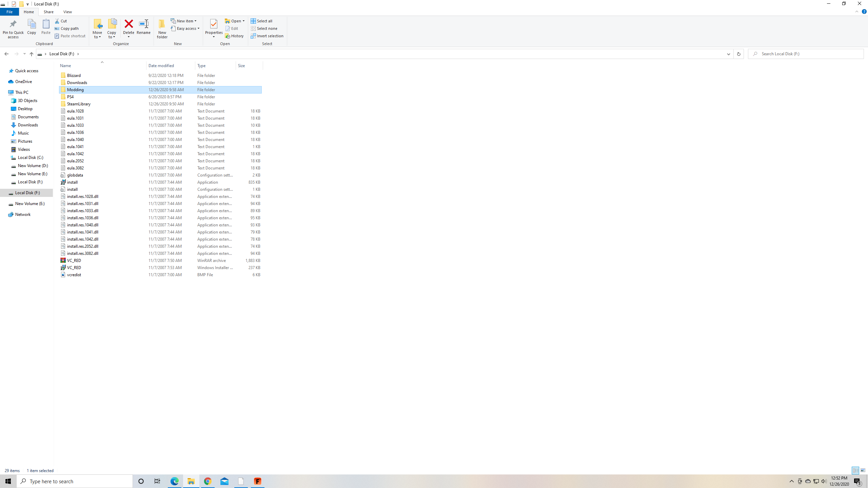Click the Refresh button

tap(738, 54)
